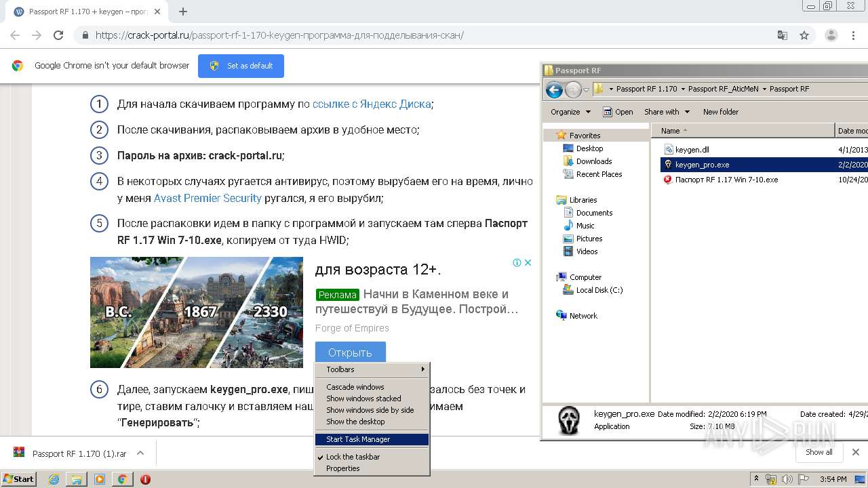Choose Show the desktop
This screenshot has height=488, width=868.
click(372, 422)
